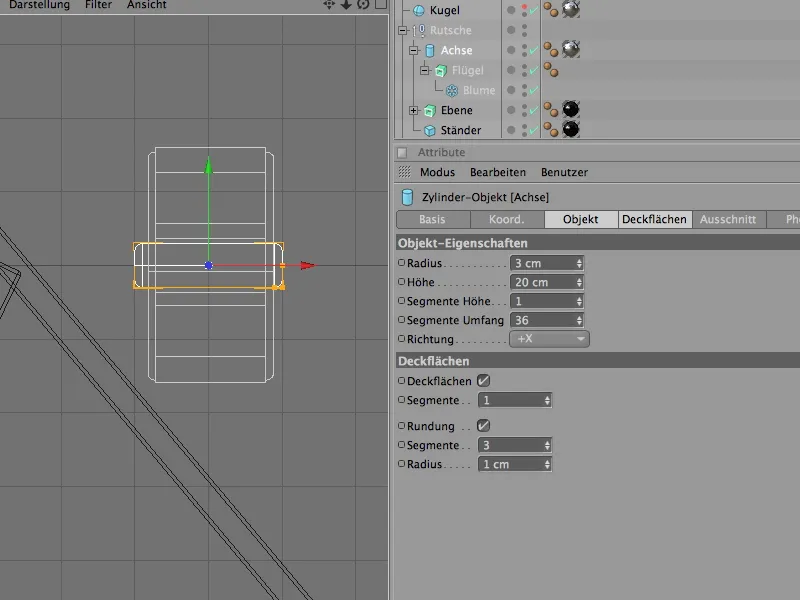Click the black material tag on Ebene
The width and height of the screenshot is (800, 600).
coord(571,109)
